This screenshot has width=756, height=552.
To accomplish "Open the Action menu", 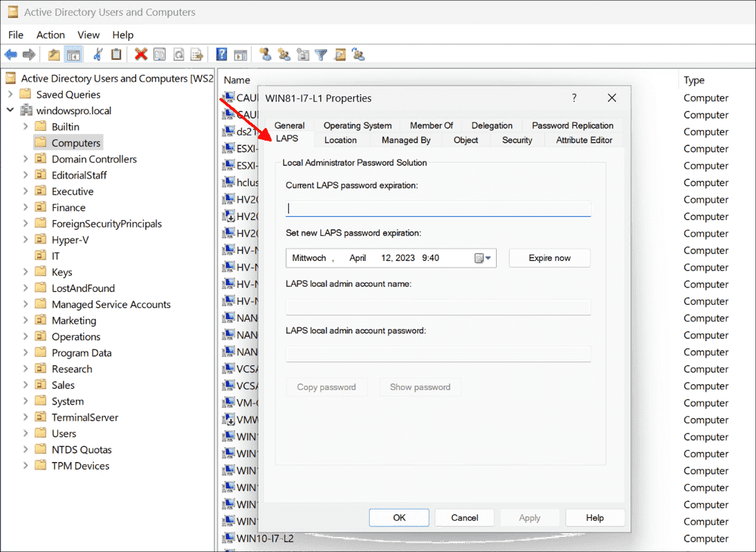I will [51, 35].
